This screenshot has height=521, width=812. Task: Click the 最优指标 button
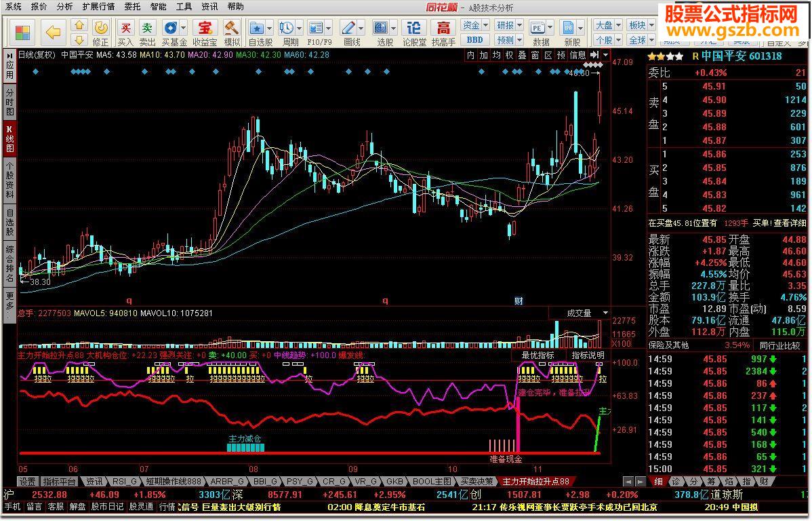[x=538, y=355]
